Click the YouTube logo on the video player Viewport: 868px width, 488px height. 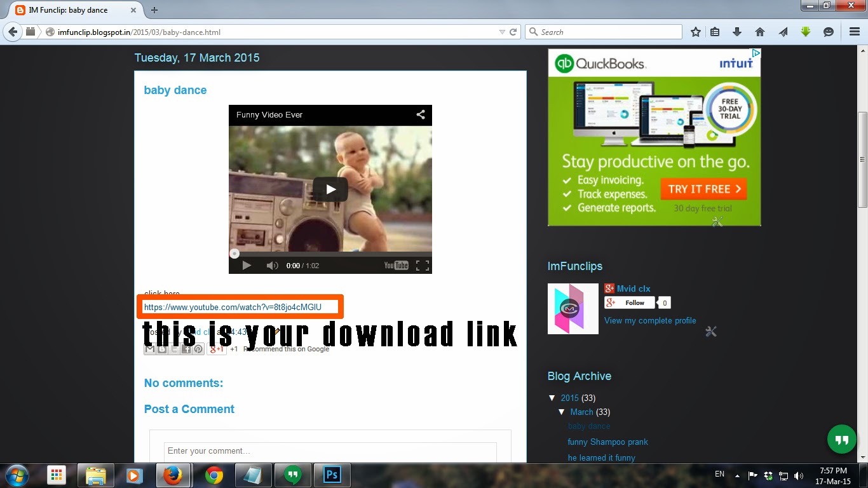tap(396, 266)
